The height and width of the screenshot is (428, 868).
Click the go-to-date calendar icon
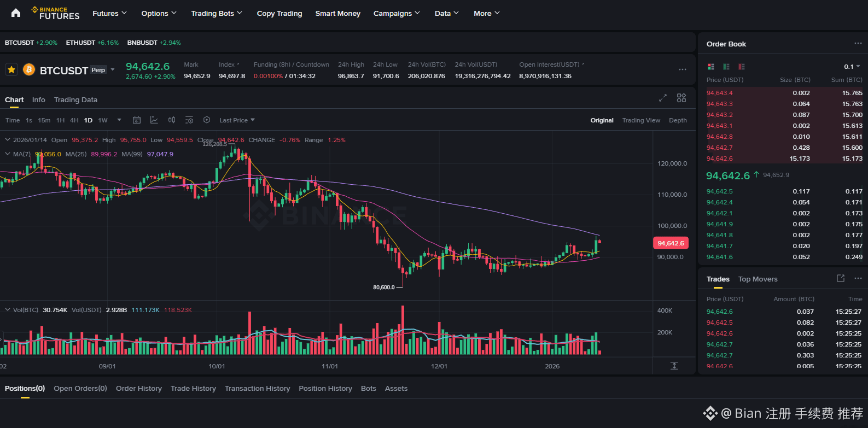[137, 120]
